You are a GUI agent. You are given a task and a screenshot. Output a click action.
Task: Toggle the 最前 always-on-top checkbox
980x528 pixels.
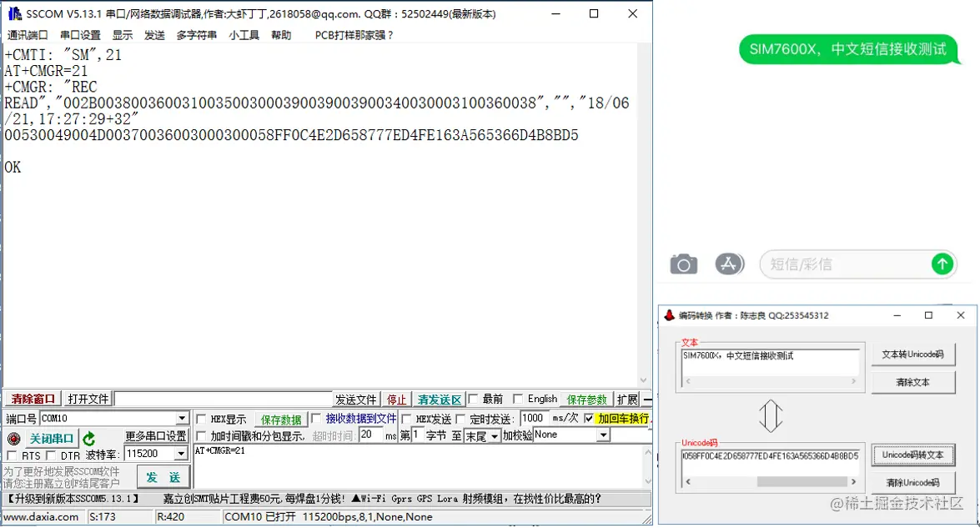click(473, 399)
